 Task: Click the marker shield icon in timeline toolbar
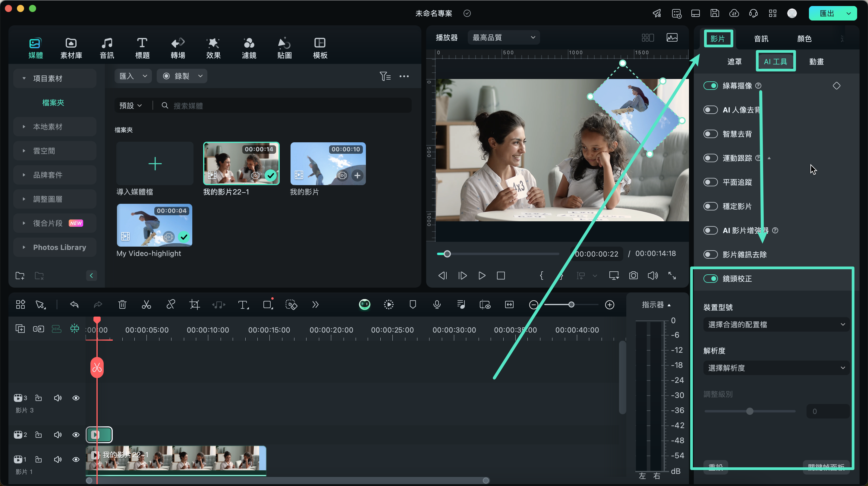tap(413, 305)
